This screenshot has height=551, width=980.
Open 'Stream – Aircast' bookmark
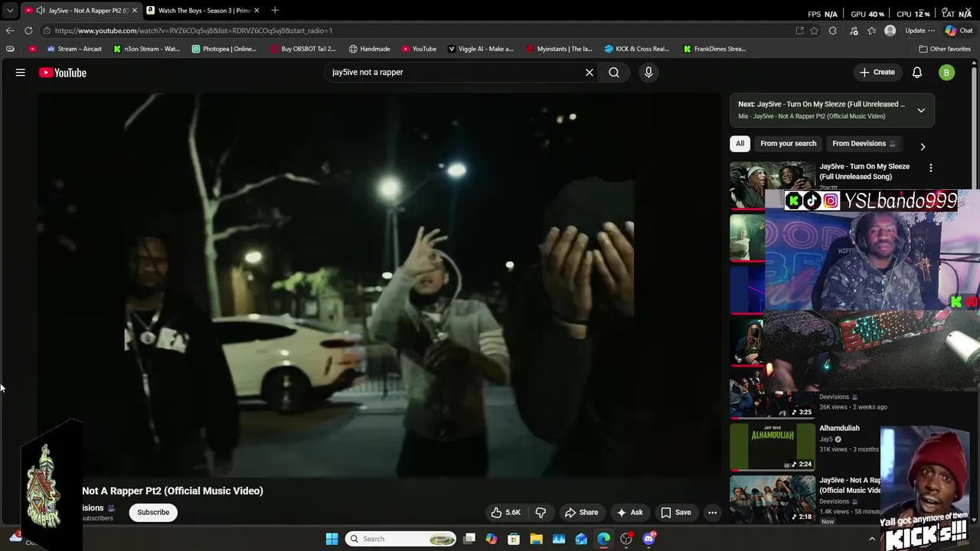click(x=73, y=49)
